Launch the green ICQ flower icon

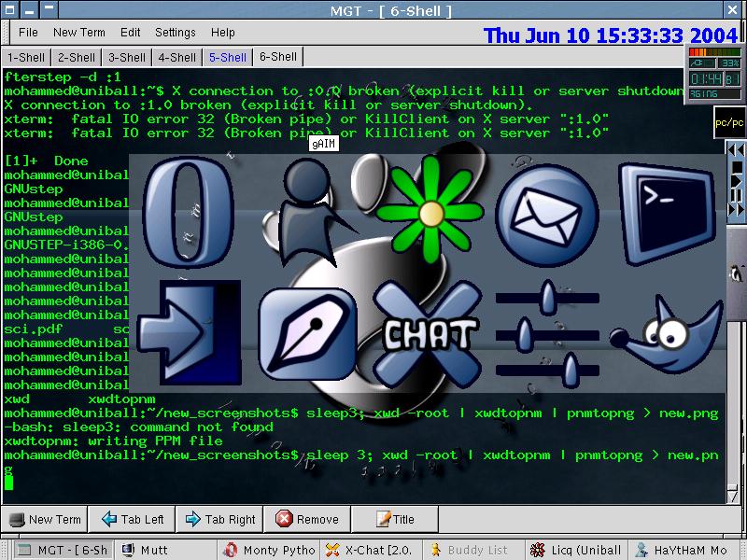click(430, 208)
